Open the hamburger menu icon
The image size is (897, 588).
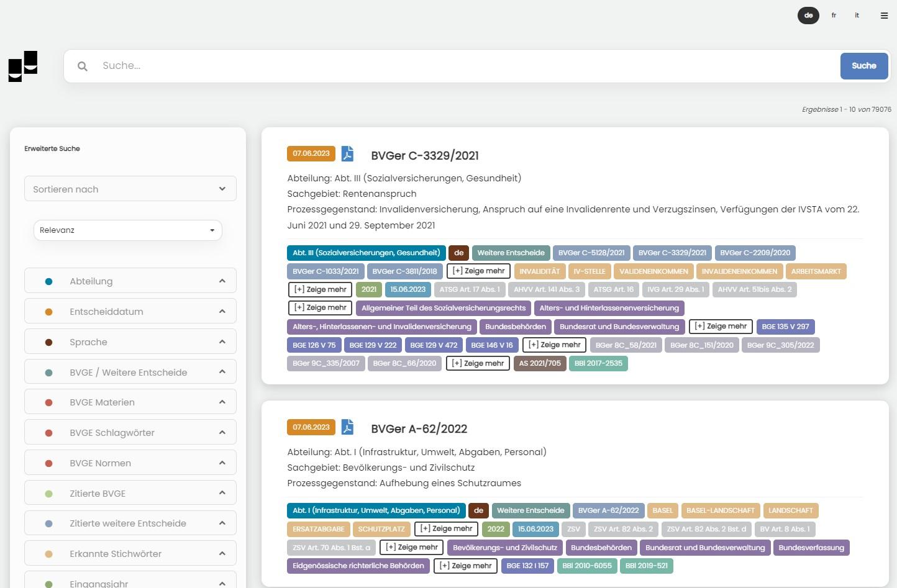[x=884, y=16]
